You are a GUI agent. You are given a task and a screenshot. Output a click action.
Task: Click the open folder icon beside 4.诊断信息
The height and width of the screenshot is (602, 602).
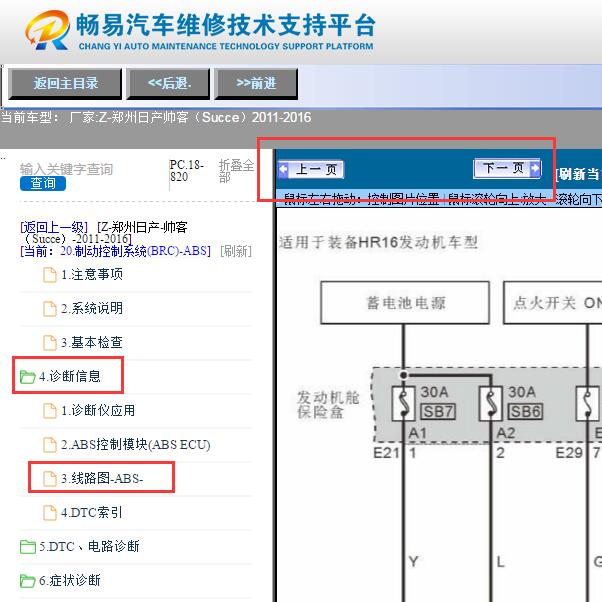[x=28, y=377]
